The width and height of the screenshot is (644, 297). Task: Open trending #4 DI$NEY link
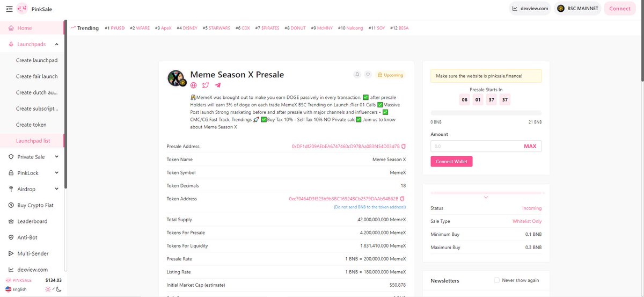pos(187,28)
